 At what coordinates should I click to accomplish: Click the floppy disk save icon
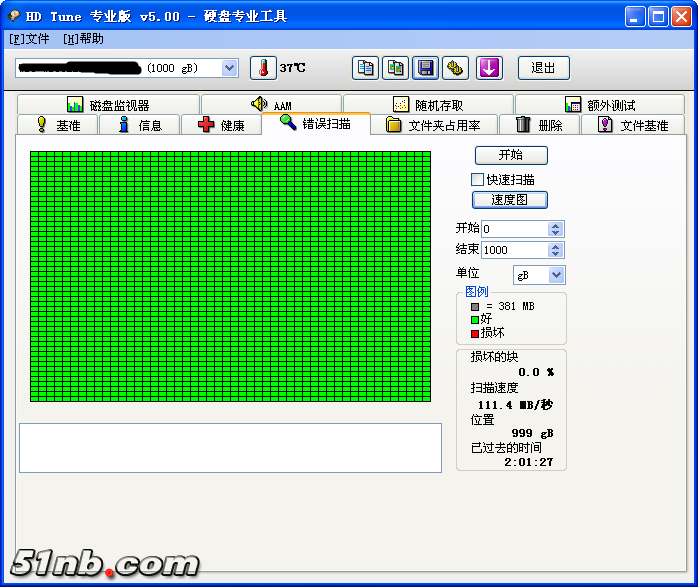[x=426, y=68]
